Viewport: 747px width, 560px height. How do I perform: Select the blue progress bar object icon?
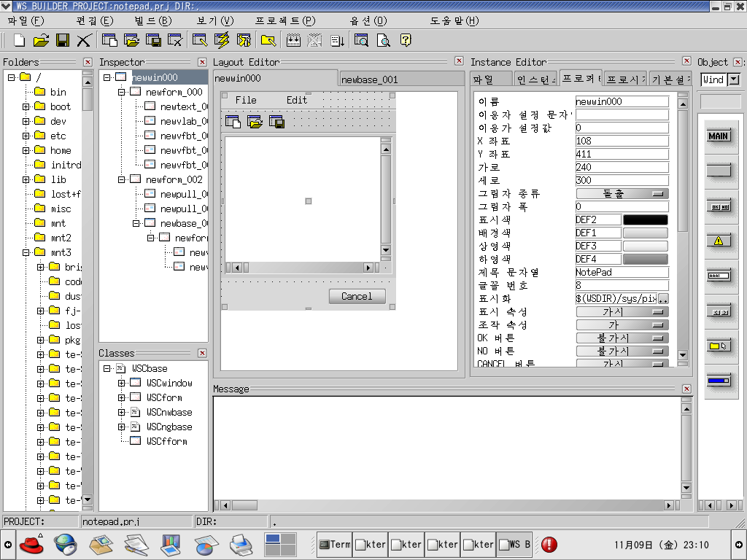pos(719,381)
